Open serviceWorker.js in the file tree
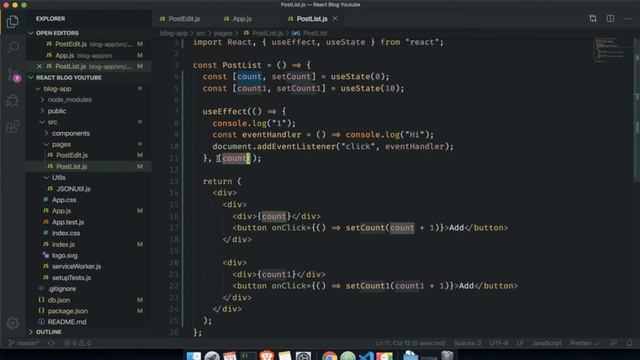The image size is (640, 360). coord(76,267)
